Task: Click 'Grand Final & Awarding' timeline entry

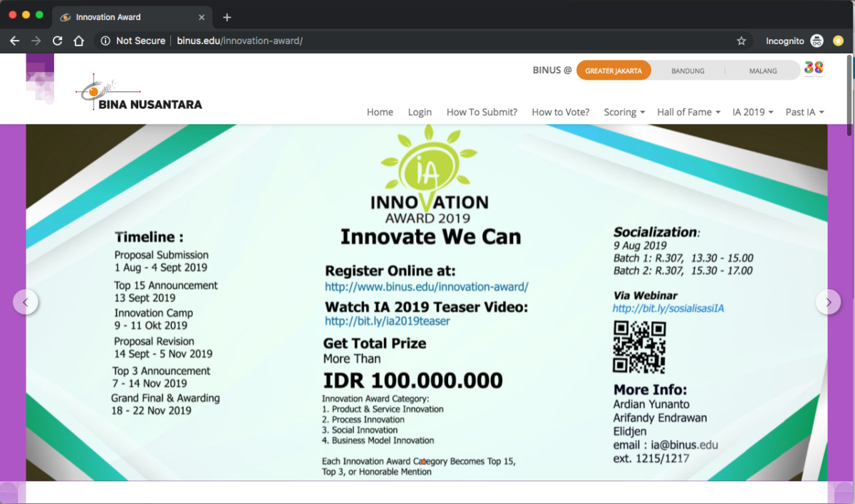Action: click(165, 398)
